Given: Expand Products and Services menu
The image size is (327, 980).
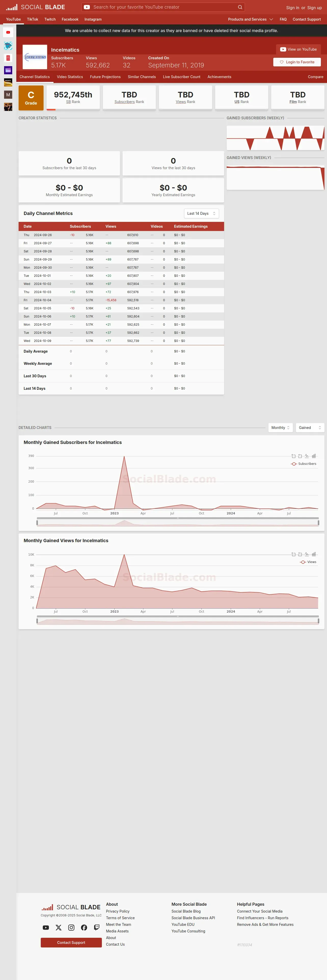Looking at the screenshot, I should (251, 19).
